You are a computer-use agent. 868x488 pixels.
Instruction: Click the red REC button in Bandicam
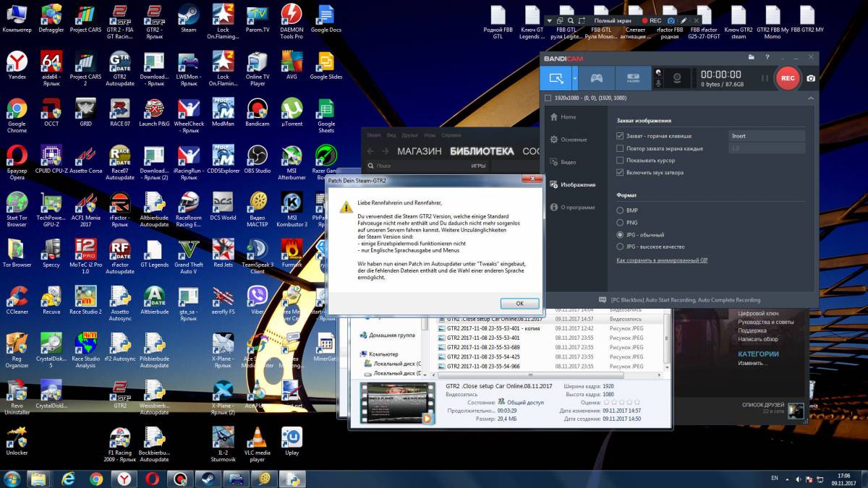point(788,77)
